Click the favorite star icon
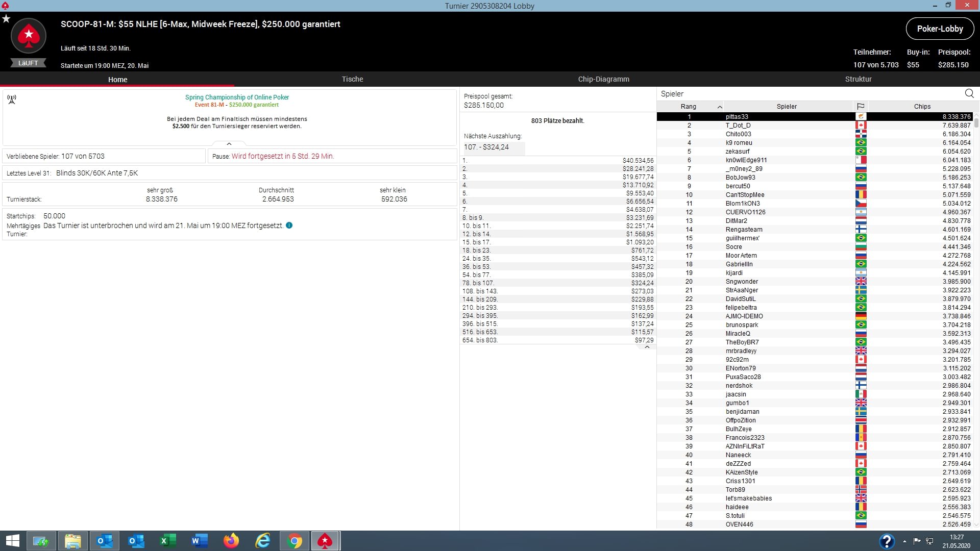The height and width of the screenshot is (551, 980). (x=6, y=19)
